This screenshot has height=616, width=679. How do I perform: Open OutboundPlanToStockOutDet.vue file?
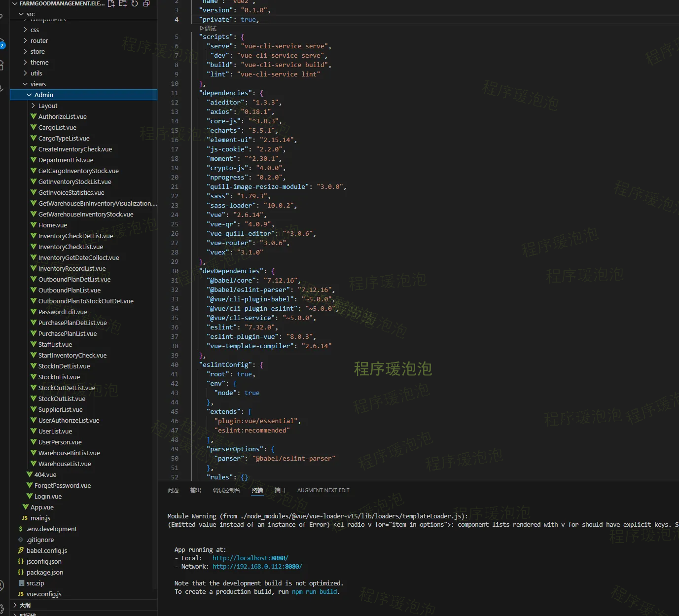(86, 301)
